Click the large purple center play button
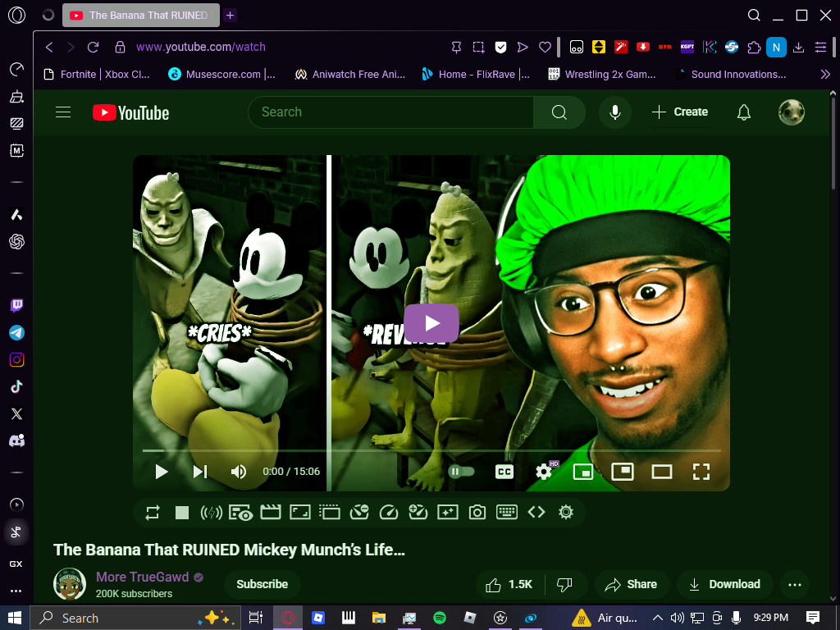Viewport: 840px width, 630px height. tap(431, 323)
